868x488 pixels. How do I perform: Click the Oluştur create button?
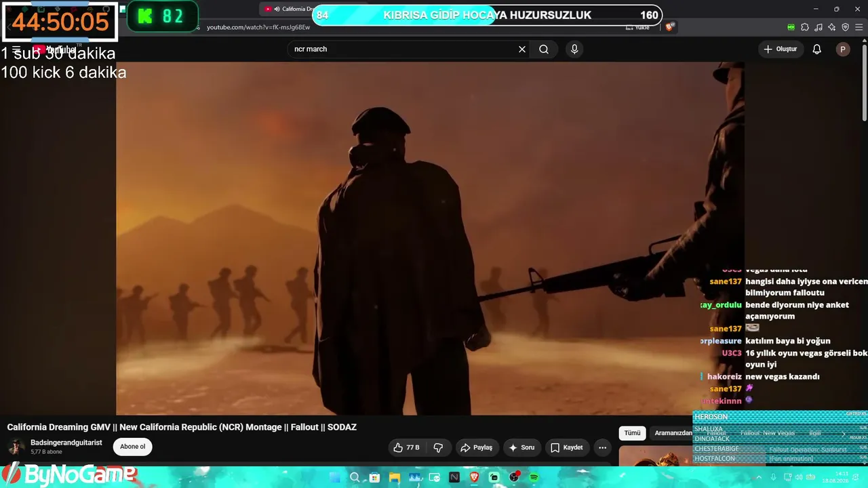pyautogui.click(x=781, y=49)
